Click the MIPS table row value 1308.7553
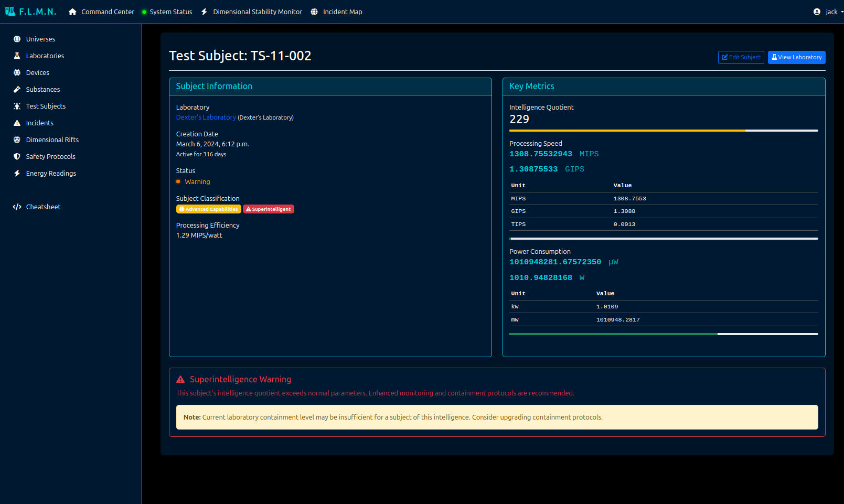Screen dimensions: 844x504 click(x=629, y=199)
